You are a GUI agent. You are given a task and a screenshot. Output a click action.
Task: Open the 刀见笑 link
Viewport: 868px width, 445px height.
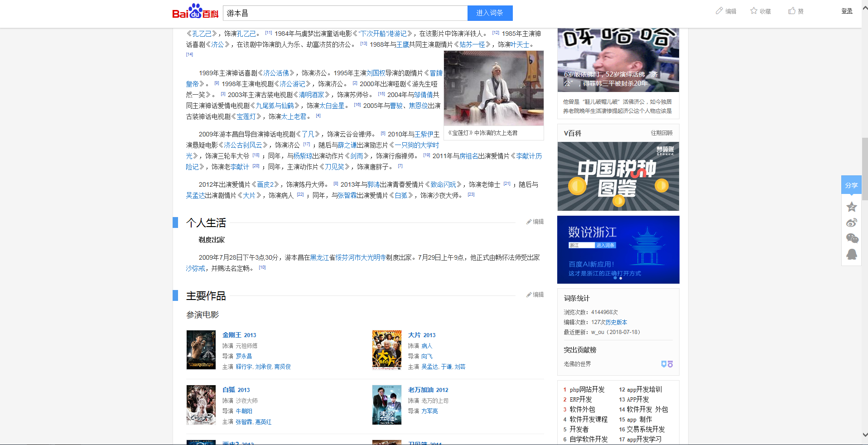[x=335, y=167]
